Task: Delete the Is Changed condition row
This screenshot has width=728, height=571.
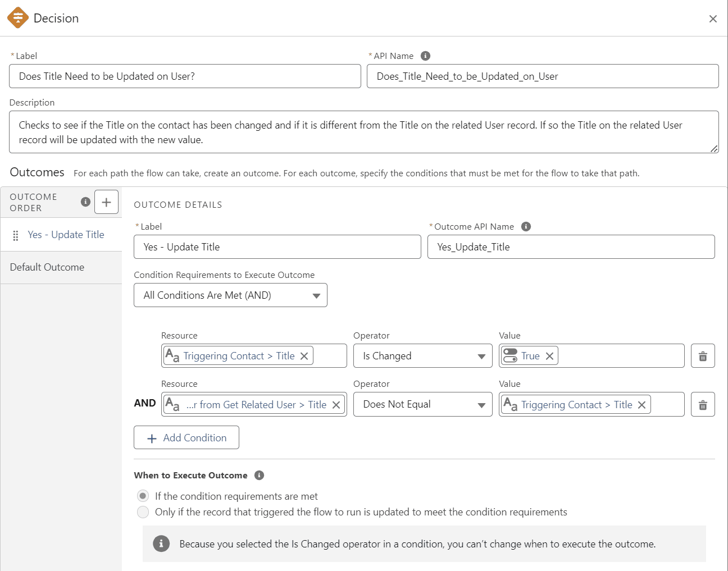Action: click(703, 356)
